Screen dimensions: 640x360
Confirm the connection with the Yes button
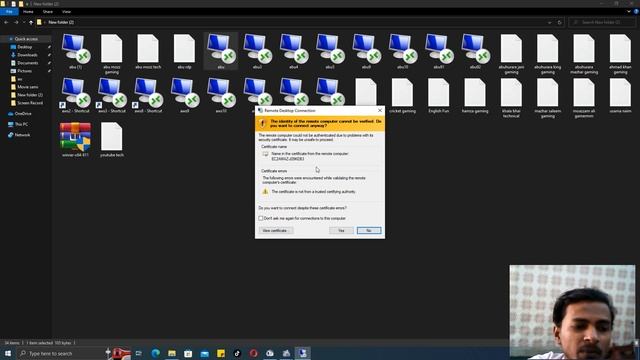click(x=341, y=231)
